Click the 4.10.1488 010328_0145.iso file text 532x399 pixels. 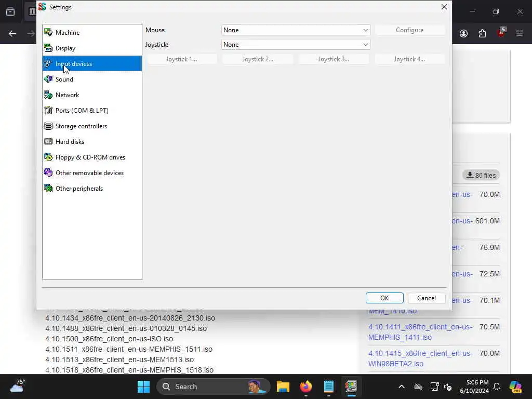coord(126,328)
